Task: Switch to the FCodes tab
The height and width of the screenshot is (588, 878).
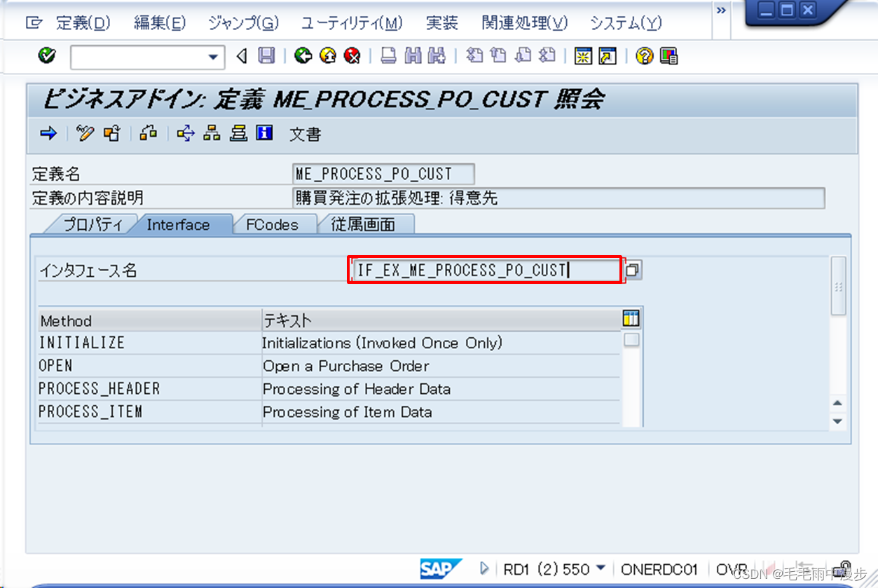Action: pyautogui.click(x=272, y=225)
